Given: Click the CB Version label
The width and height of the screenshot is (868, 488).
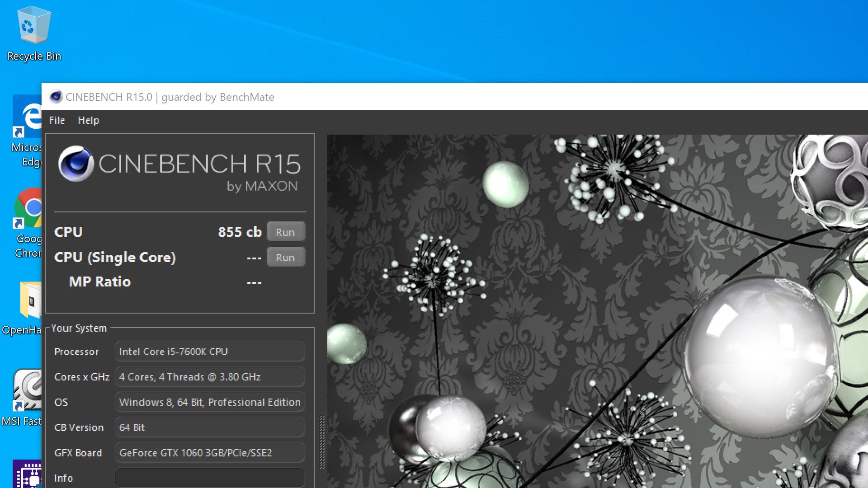Looking at the screenshot, I should pos(79,427).
